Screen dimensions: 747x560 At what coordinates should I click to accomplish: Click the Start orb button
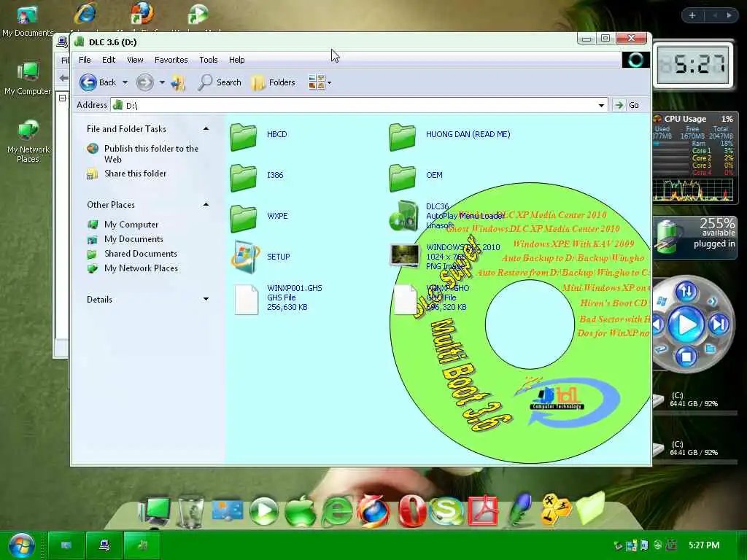(x=21, y=545)
